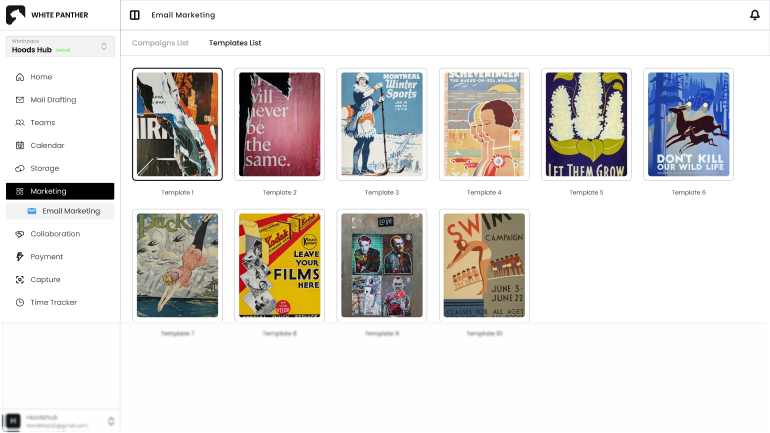Go to Teams section
Screen dimensions: 770x433
[42, 123]
